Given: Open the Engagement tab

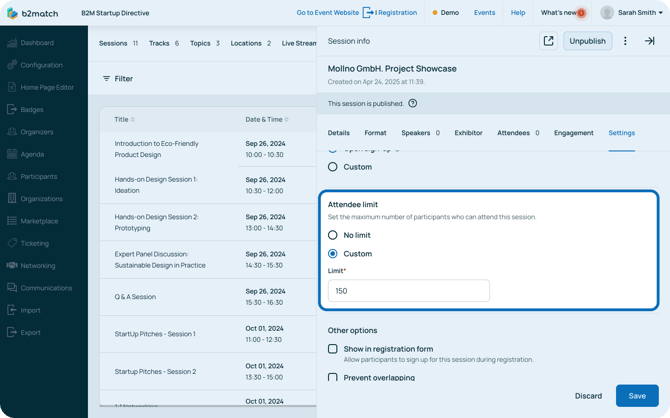Looking at the screenshot, I should click(573, 133).
